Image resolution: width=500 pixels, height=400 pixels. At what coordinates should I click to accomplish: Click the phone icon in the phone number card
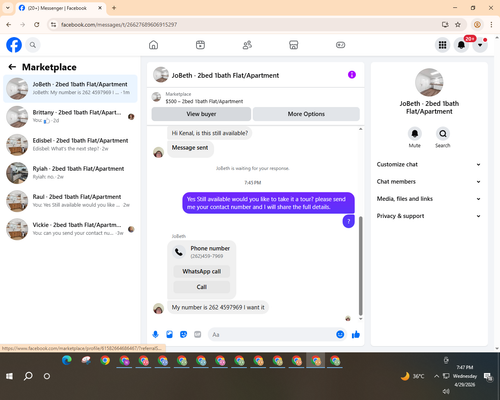(179, 252)
